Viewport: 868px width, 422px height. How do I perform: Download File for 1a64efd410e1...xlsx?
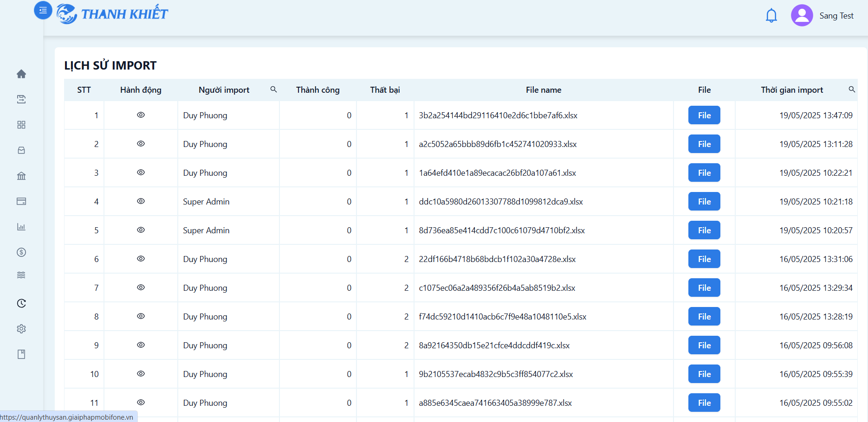pos(704,173)
